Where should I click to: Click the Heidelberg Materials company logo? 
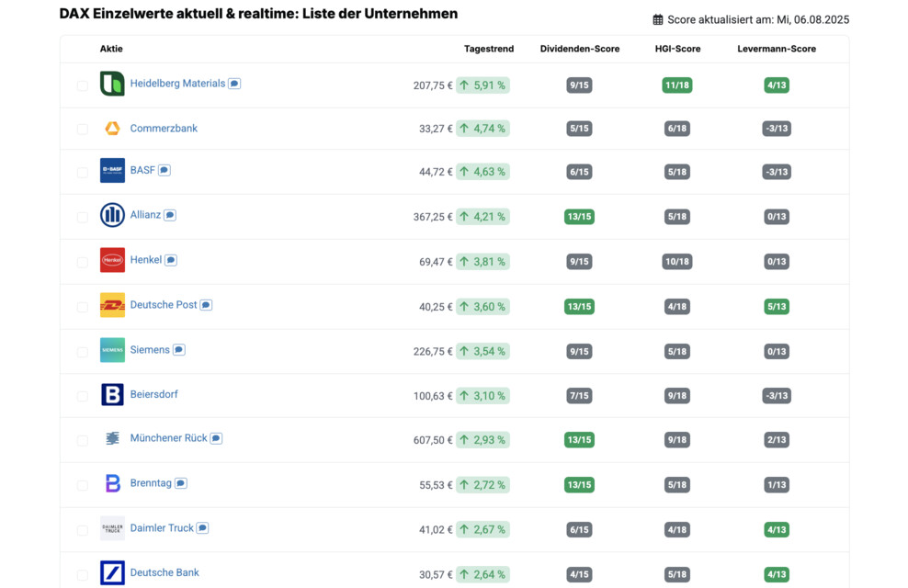(112, 84)
